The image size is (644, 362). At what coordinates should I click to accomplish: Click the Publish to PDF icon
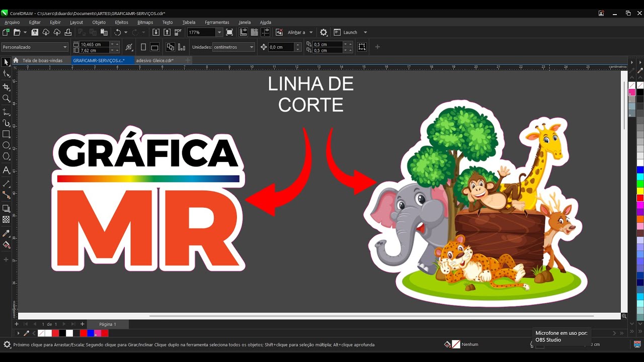coord(178,32)
